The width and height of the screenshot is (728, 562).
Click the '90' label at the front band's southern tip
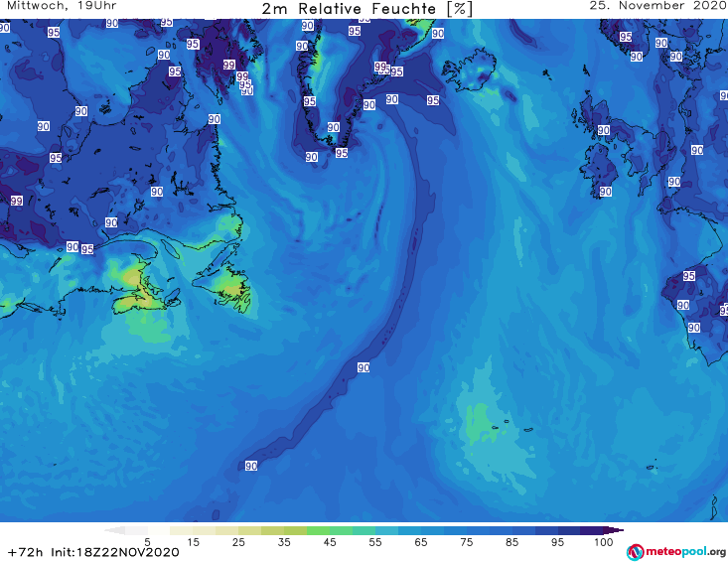251,466
